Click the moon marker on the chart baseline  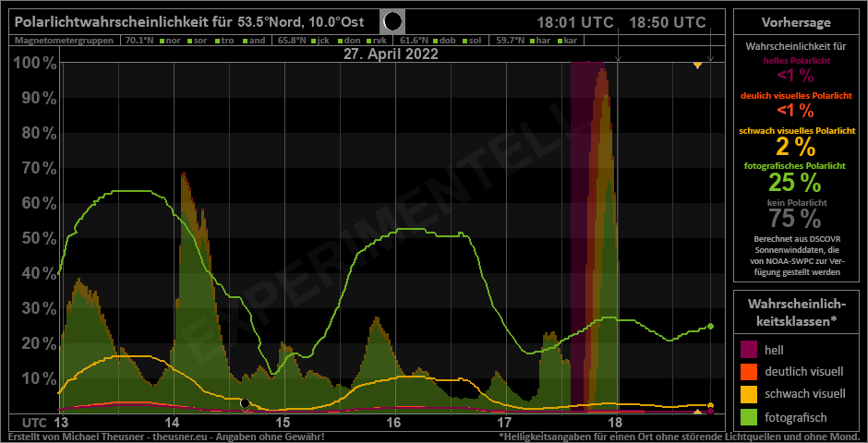(x=245, y=403)
